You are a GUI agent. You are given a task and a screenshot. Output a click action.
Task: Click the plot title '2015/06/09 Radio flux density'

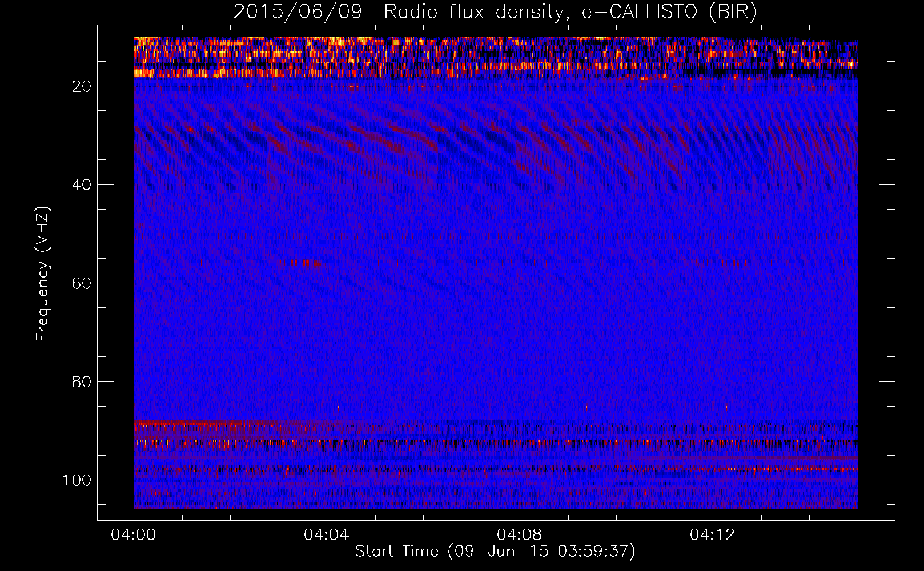click(496, 13)
